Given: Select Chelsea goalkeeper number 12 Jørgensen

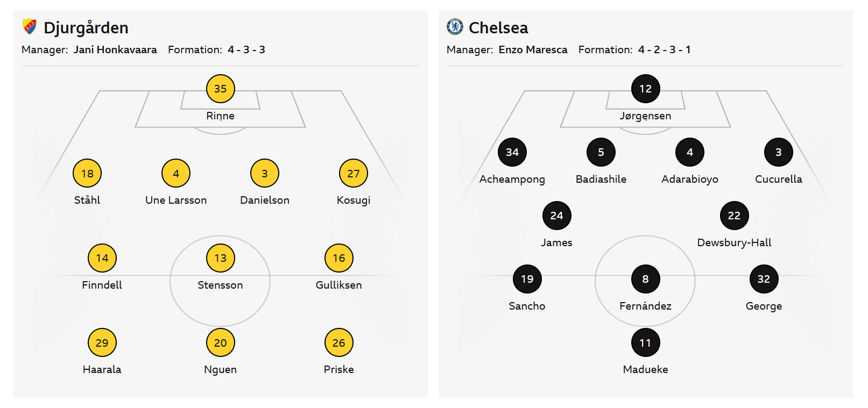Looking at the screenshot, I should (645, 89).
